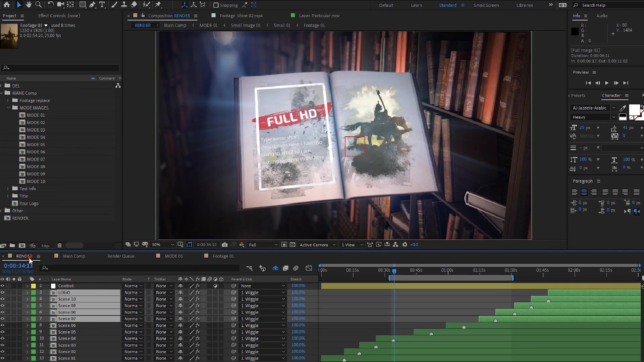Click the Puppet Pin tool
Viewport: 644px width, 362px height.
pyautogui.click(x=158, y=5)
